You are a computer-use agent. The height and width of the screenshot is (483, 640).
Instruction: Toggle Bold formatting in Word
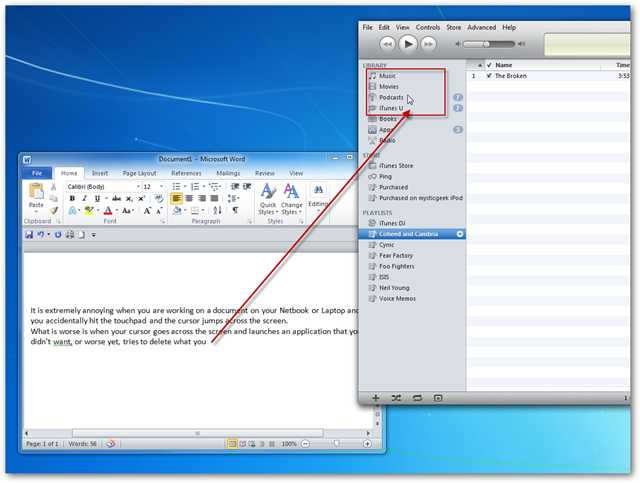tap(72, 198)
